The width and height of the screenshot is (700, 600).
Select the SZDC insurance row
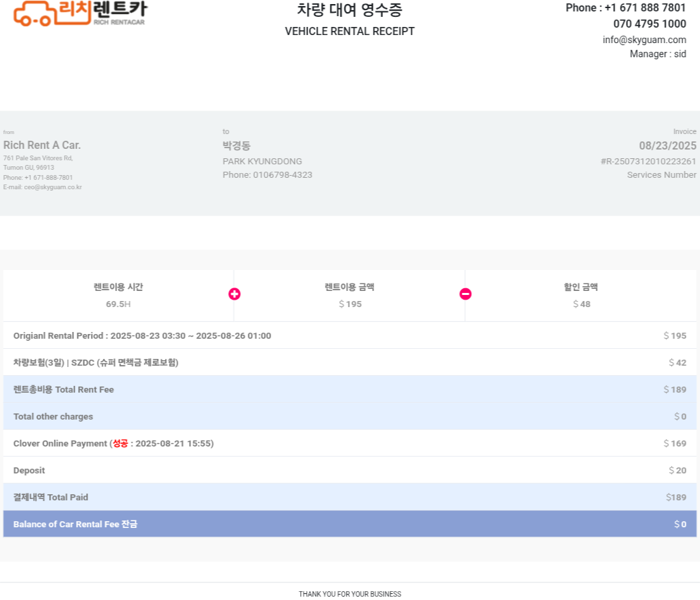[x=349, y=362]
